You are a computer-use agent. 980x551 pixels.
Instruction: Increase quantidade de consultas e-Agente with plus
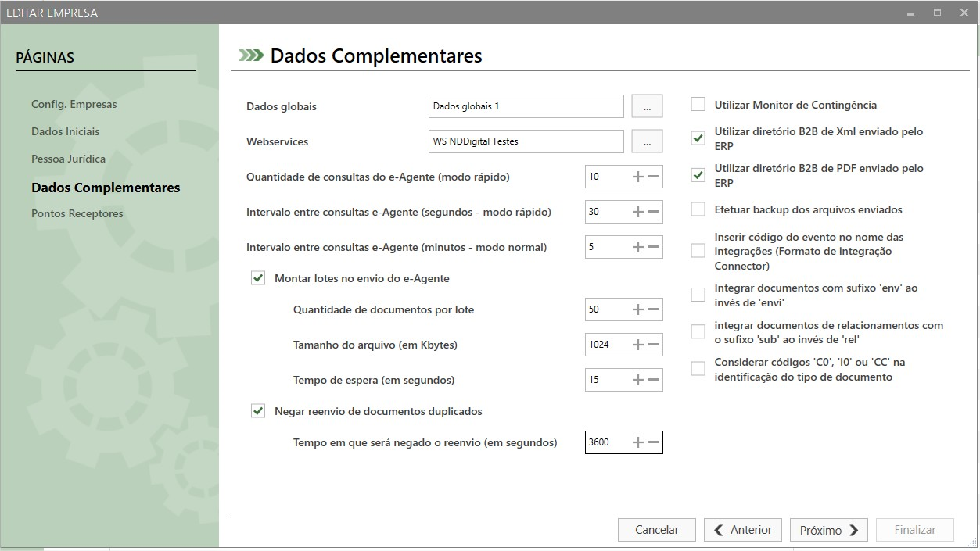point(638,177)
